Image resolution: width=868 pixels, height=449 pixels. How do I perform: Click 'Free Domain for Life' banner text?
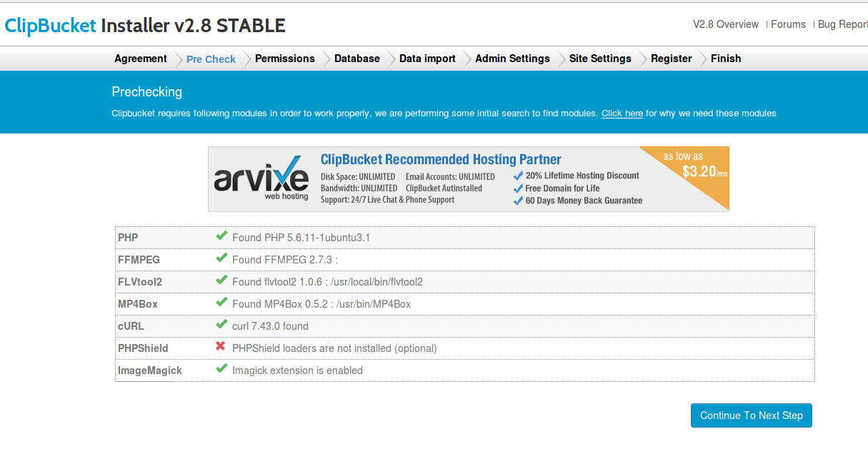pyautogui.click(x=562, y=188)
